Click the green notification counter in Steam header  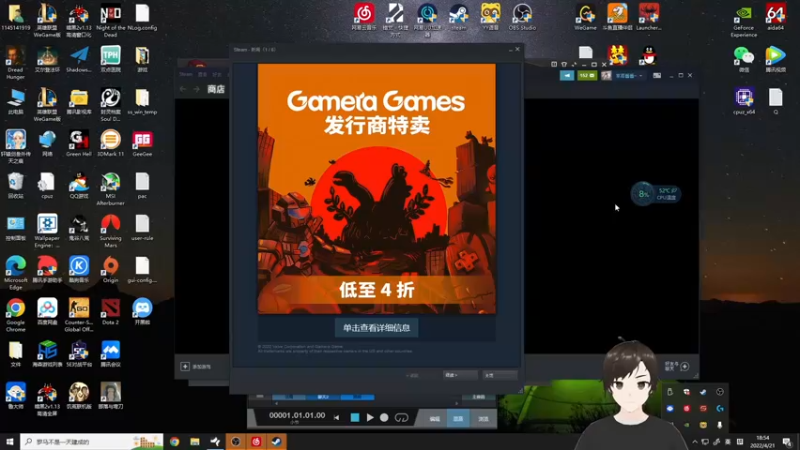(587, 76)
